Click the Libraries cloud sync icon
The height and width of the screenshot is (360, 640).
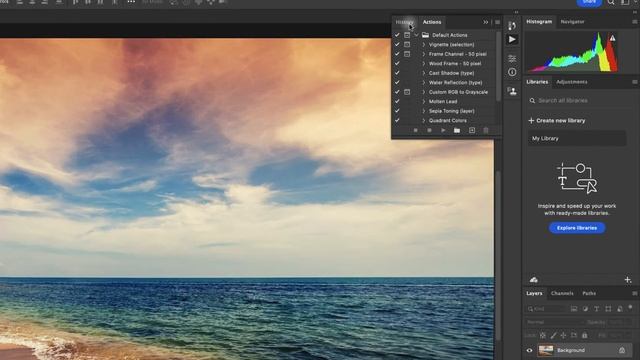coord(533,280)
